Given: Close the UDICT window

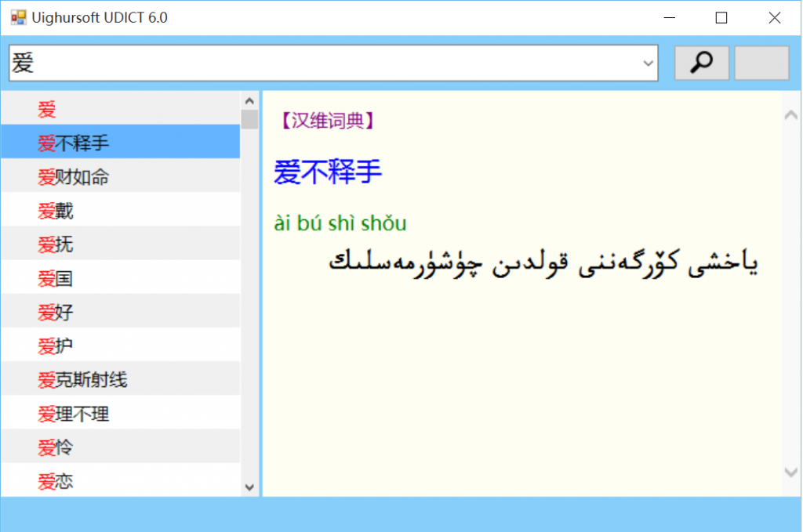Looking at the screenshot, I should click(x=774, y=17).
